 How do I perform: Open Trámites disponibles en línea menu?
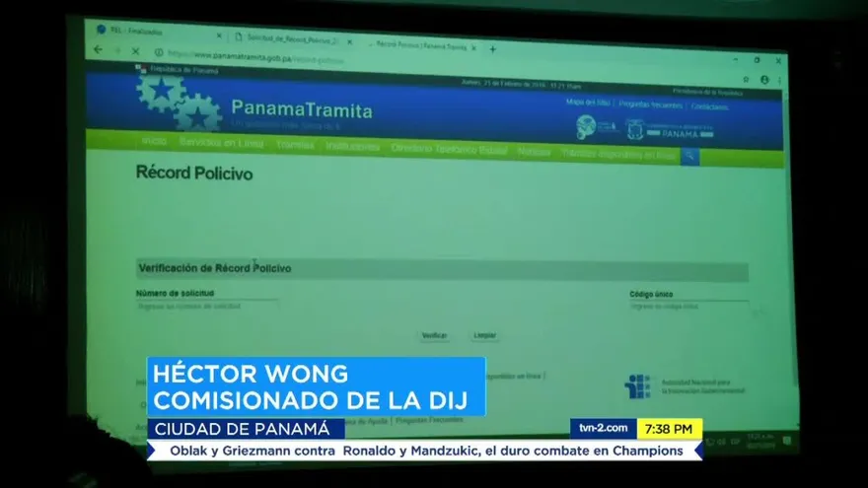(x=618, y=155)
